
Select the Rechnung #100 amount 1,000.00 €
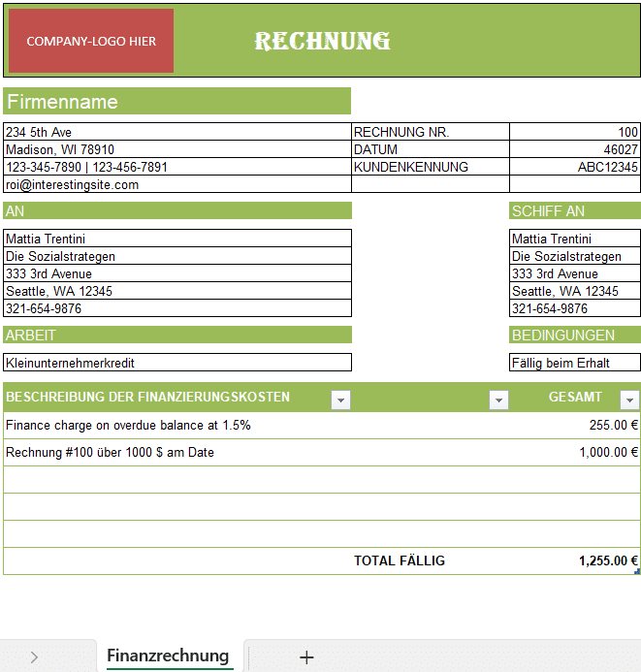coord(608,452)
